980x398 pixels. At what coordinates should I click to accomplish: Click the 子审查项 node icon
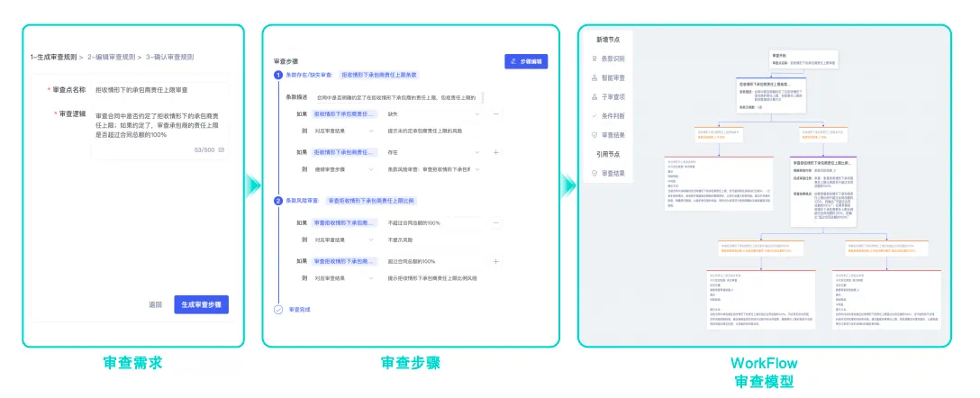pos(593,96)
